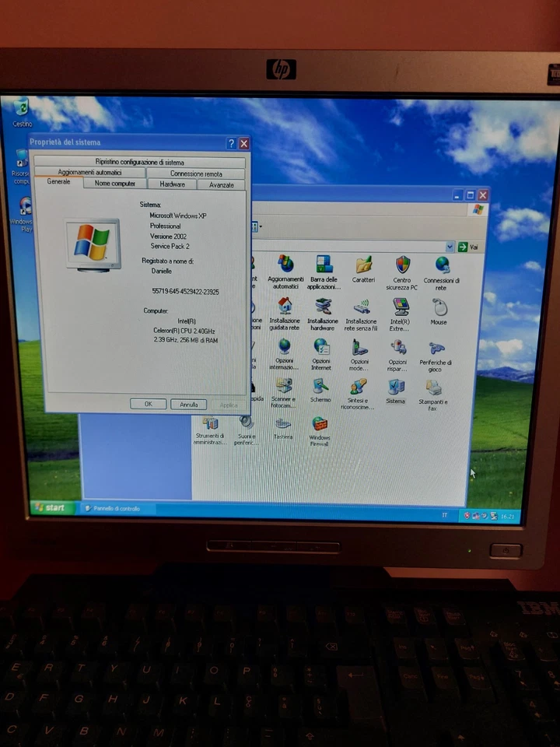Maximize the Control Panel window
The height and width of the screenshot is (747, 560).
(x=470, y=195)
